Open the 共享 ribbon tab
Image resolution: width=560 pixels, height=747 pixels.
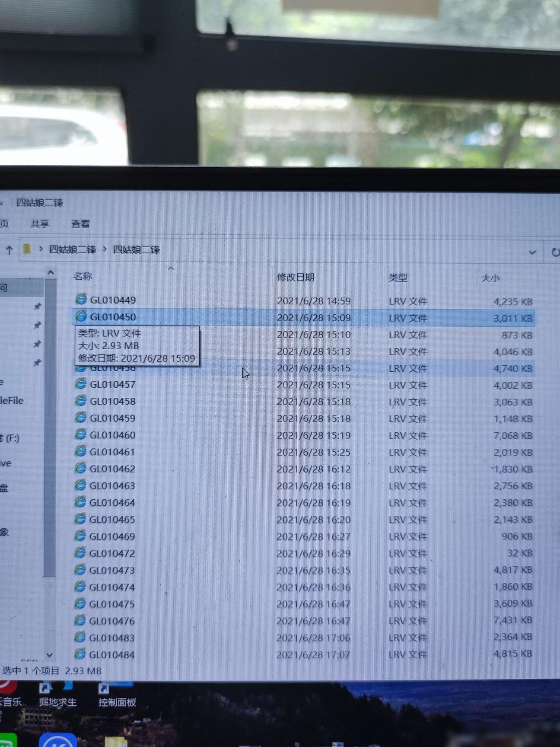coord(40,224)
